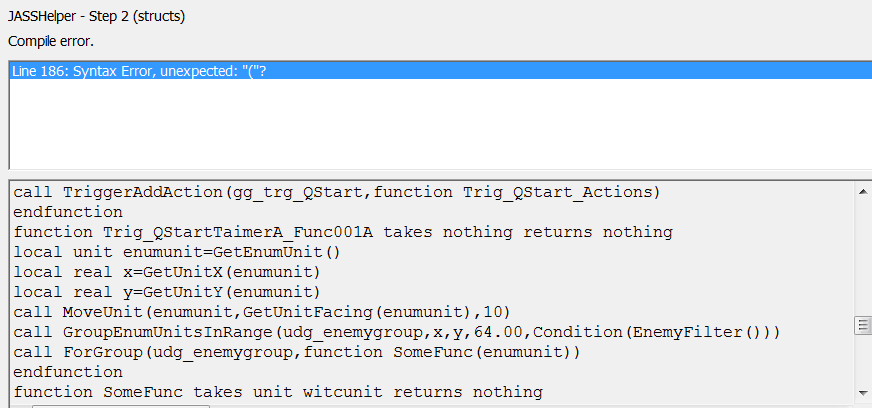Click the function SomeFunc takes unit line
The height and width of the screenshot is (408, 872).
pyautogui.click(x=277, y=392)
